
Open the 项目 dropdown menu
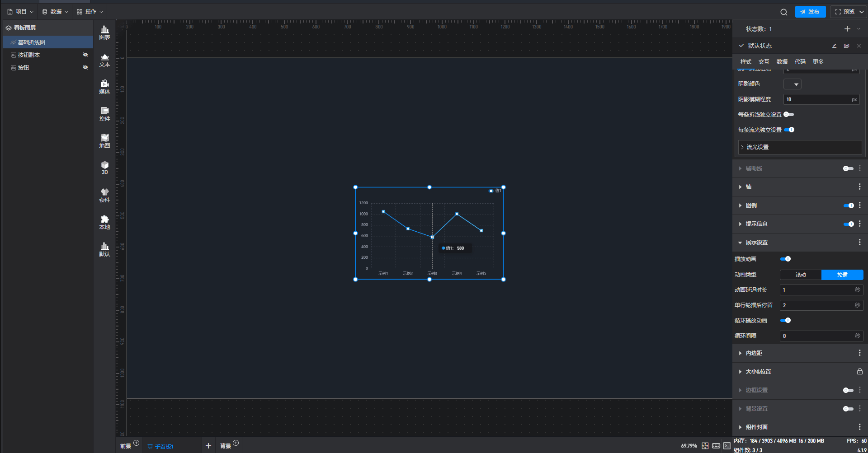tap(20, 12)
